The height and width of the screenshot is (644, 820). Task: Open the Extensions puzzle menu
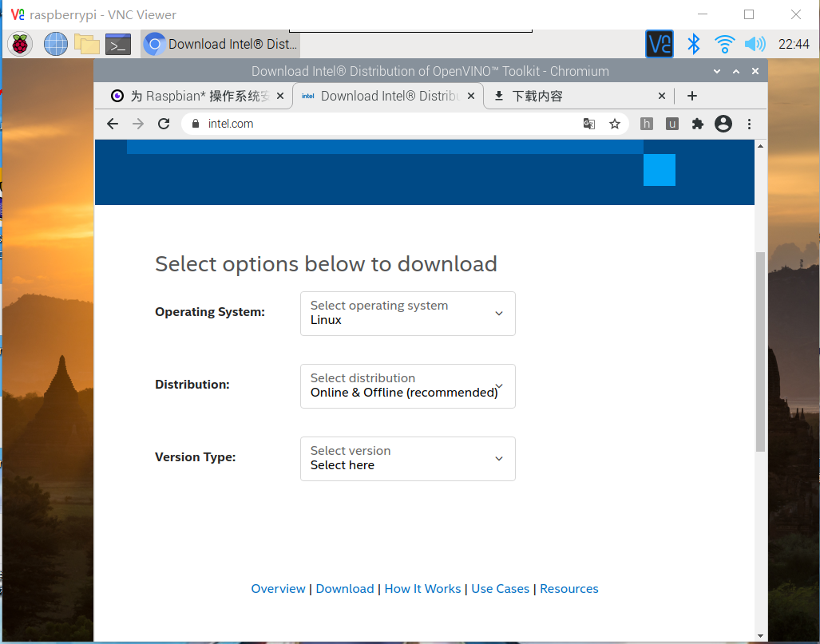(698, 124)
